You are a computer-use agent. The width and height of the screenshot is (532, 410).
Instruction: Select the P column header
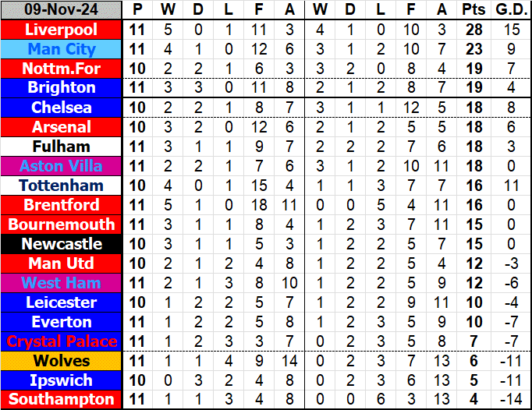click(138, 10)
